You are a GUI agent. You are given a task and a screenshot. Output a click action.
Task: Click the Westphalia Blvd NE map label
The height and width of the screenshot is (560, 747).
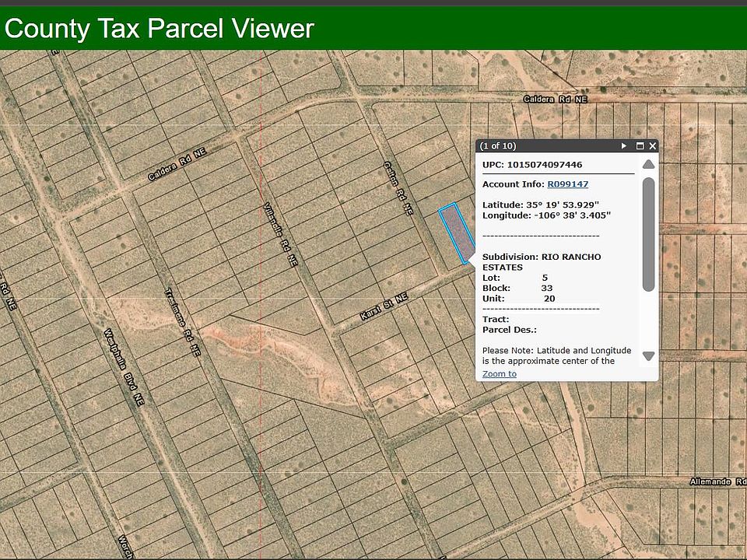(124, 367)
